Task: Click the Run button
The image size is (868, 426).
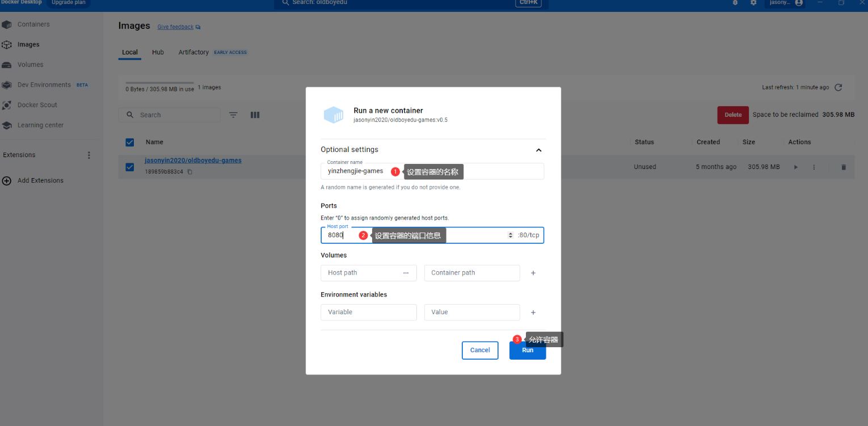Action: [x=528, y=351]
